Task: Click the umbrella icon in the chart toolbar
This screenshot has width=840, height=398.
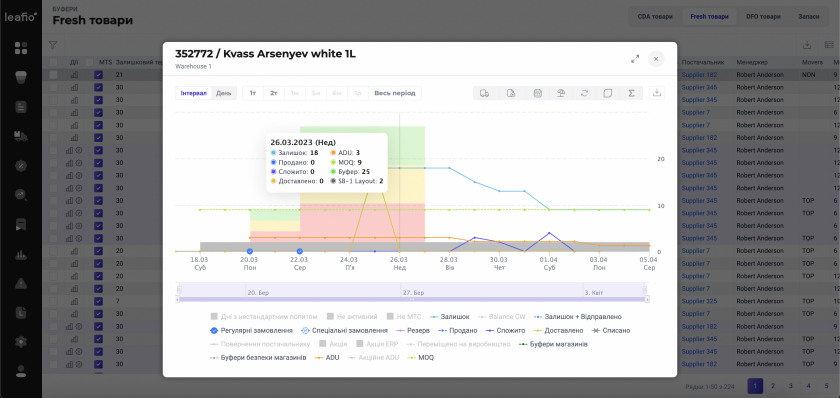Action: [560, 93]
